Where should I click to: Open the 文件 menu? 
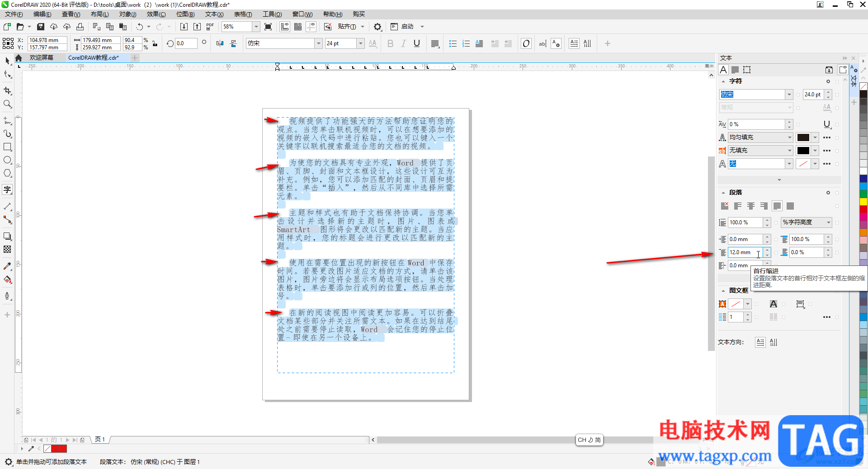click(x=14, y=14)
